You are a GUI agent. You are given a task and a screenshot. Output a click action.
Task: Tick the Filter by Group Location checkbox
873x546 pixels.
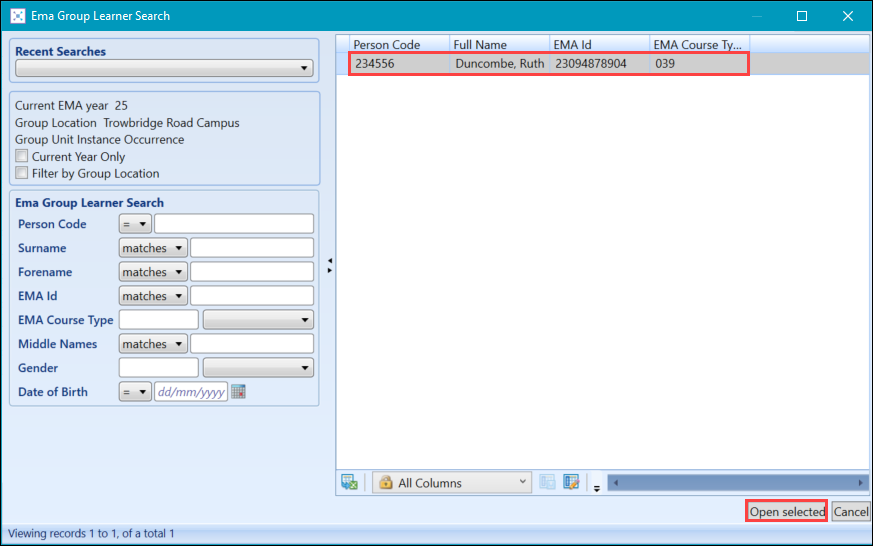click(x=22, y=173)
